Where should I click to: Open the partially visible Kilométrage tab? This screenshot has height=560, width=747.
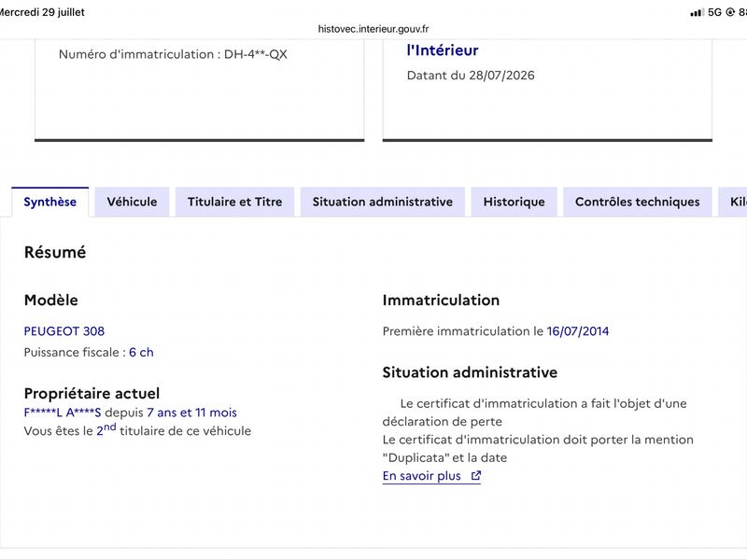(x=734, y=202)
